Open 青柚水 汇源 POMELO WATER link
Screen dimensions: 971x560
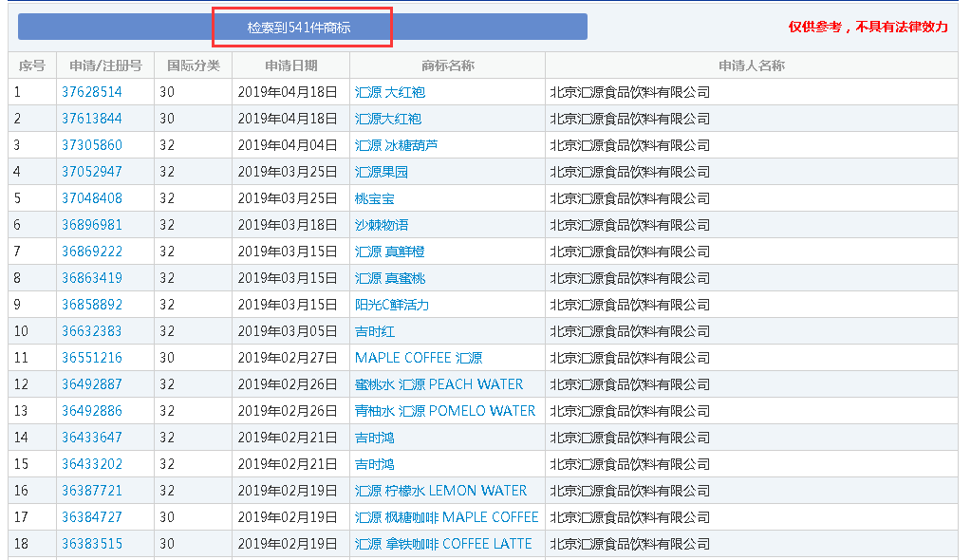(x=445, y=411)
